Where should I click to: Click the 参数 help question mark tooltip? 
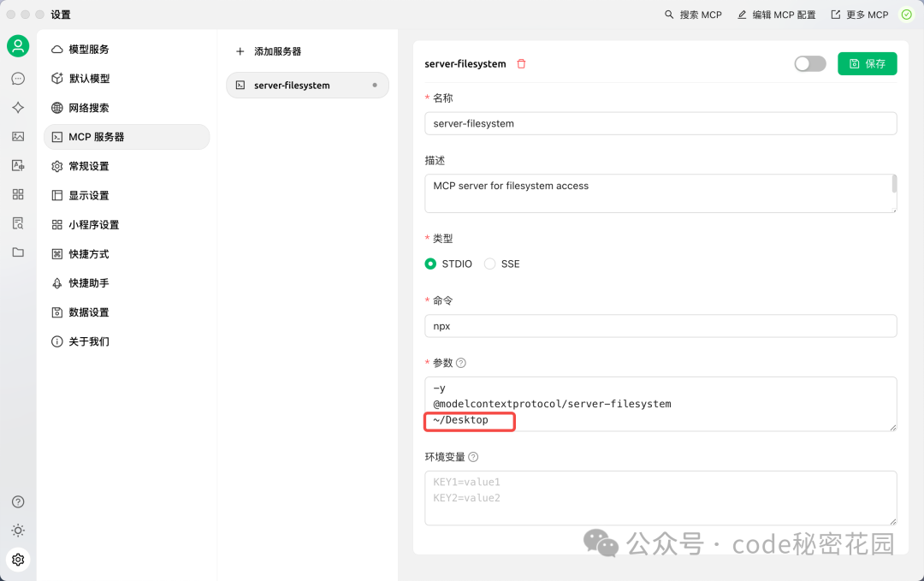(460, 362)
